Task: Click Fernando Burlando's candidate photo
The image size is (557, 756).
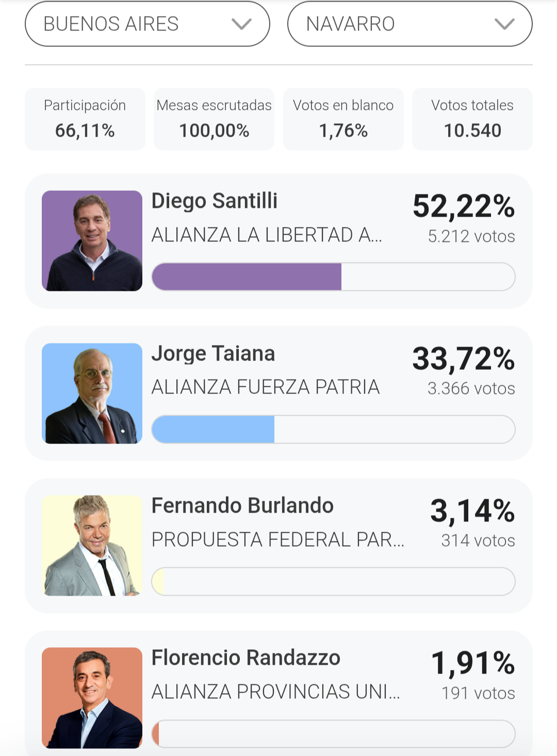Action: coord(92,546)
